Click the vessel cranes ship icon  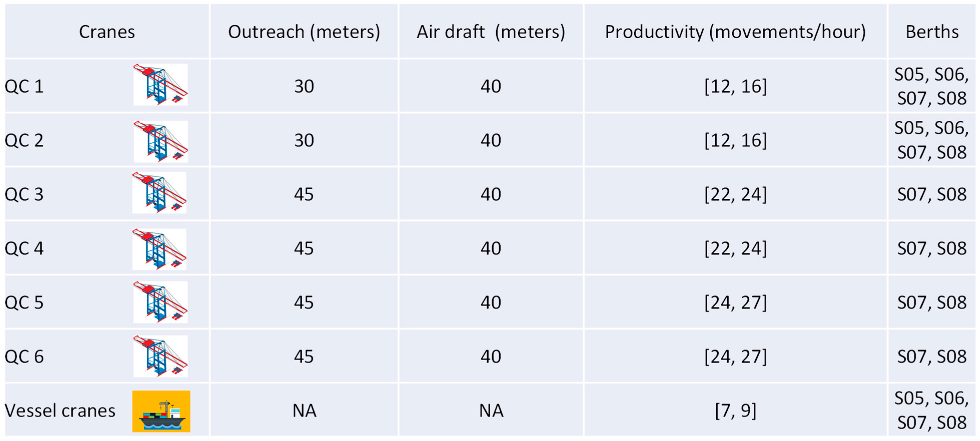[161, 411]
